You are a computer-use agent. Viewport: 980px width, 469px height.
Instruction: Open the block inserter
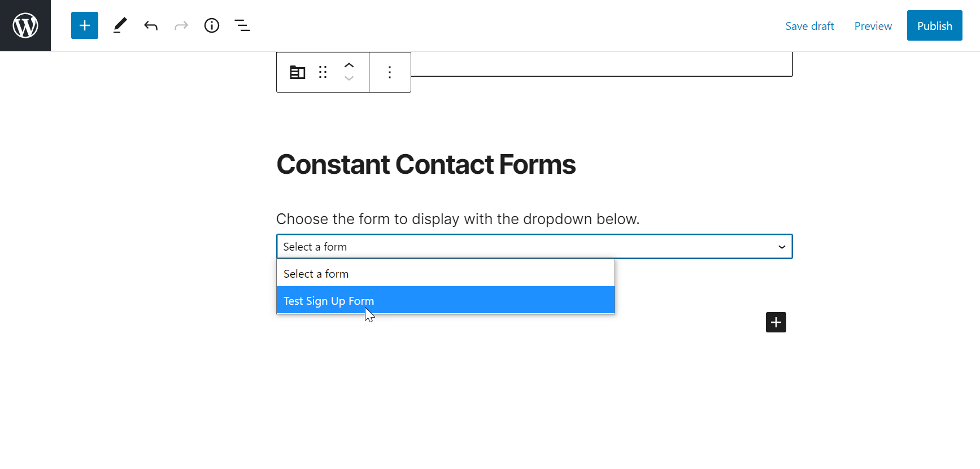pyautogui.click(x=84, y=25)
